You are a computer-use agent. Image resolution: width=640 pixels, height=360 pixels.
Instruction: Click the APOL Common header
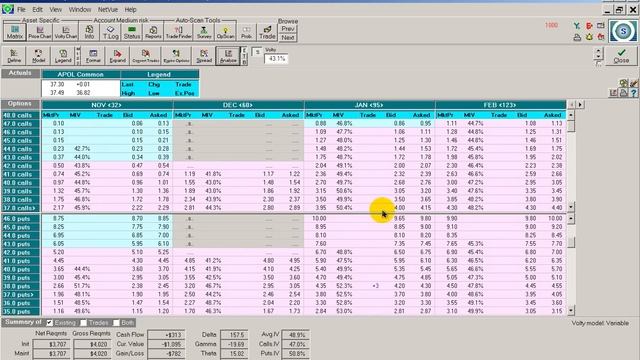pyautogui.click(x=81, y=74)
